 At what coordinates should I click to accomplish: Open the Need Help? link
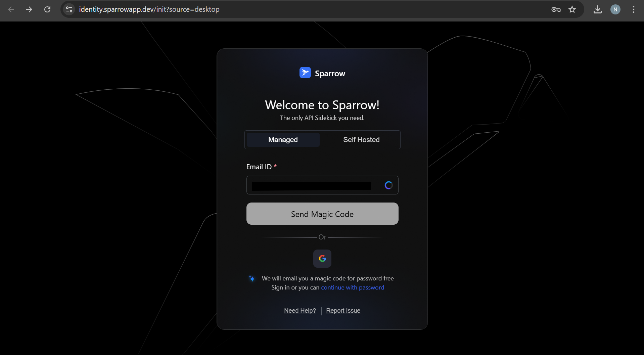click(300, 311)
